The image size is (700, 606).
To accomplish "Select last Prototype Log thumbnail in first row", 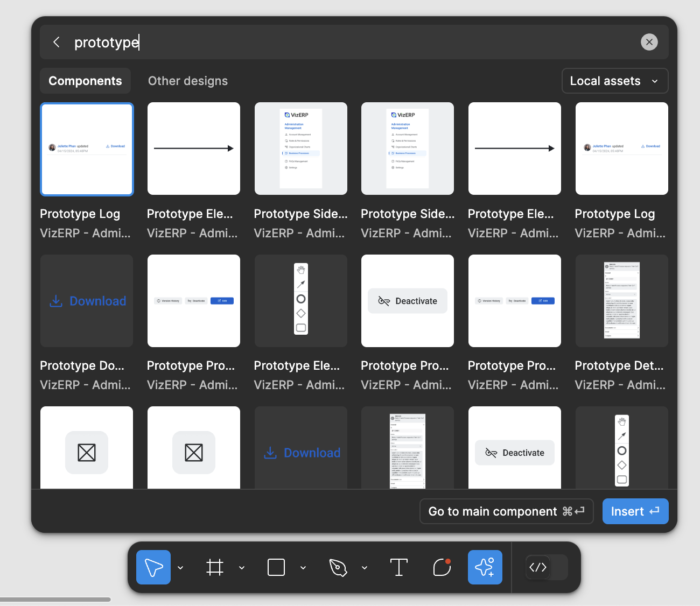I will tap(622, 149).
